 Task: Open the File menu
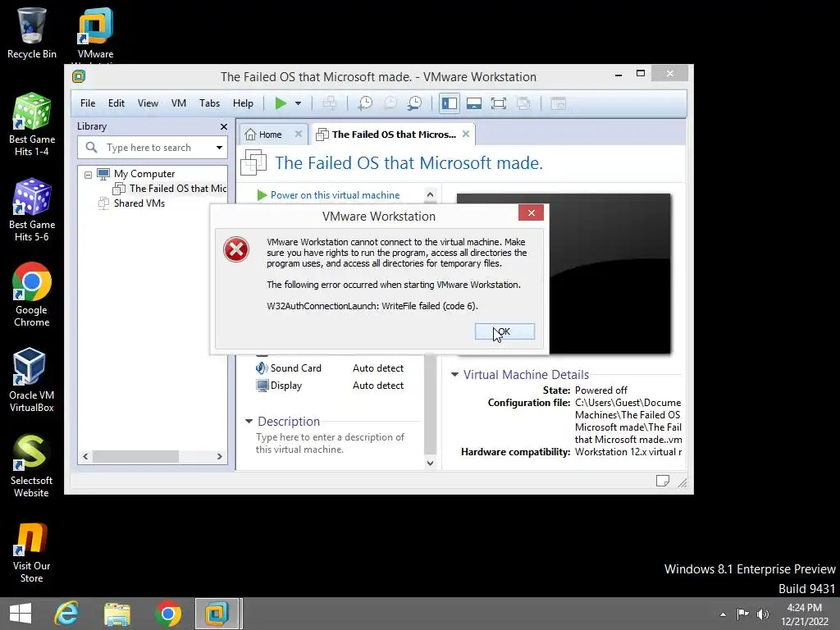[88, 103]
